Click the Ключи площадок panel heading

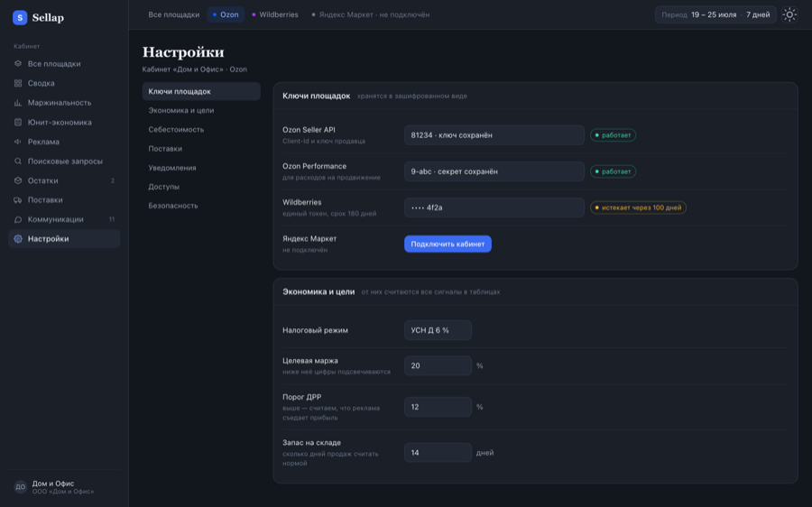317,96
